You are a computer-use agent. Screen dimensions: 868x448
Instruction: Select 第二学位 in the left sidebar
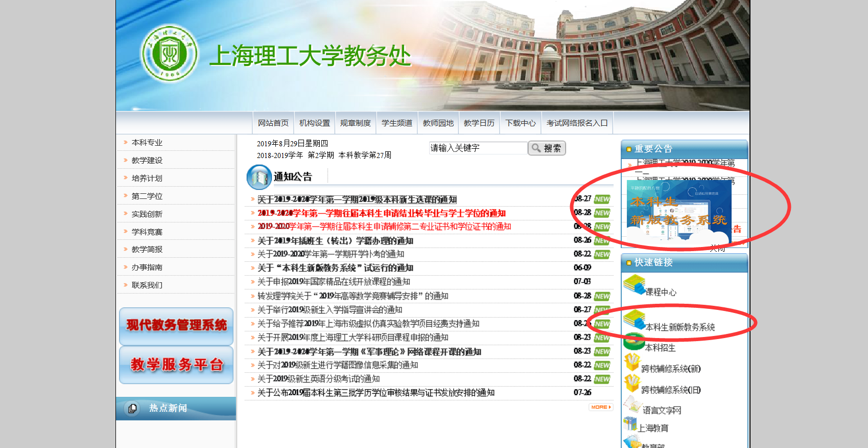(147, 196)
